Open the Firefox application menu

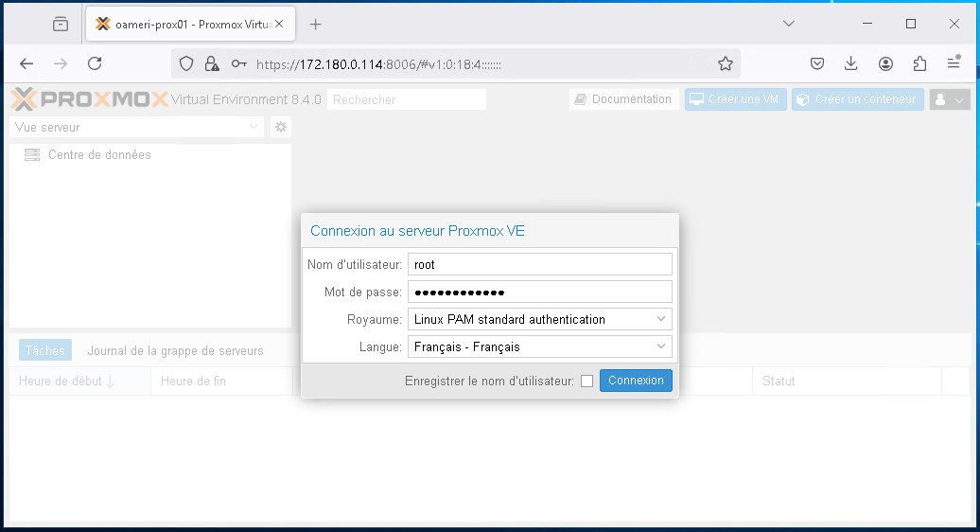(x=954, y=62)
